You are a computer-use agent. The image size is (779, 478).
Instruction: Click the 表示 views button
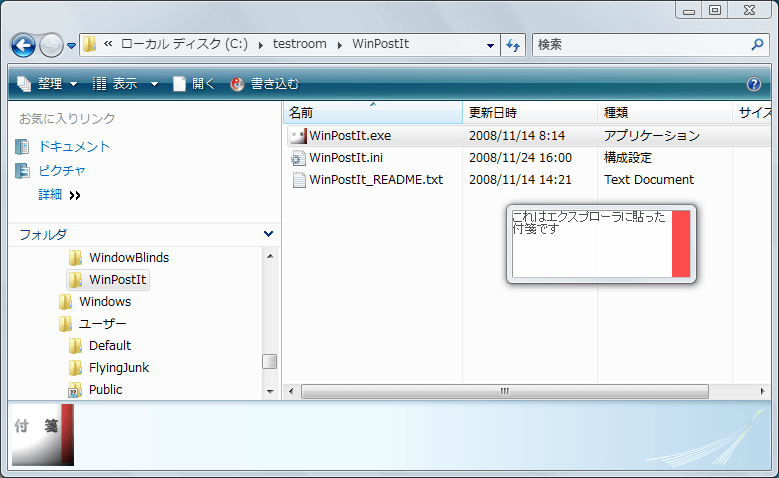point(115,83)
